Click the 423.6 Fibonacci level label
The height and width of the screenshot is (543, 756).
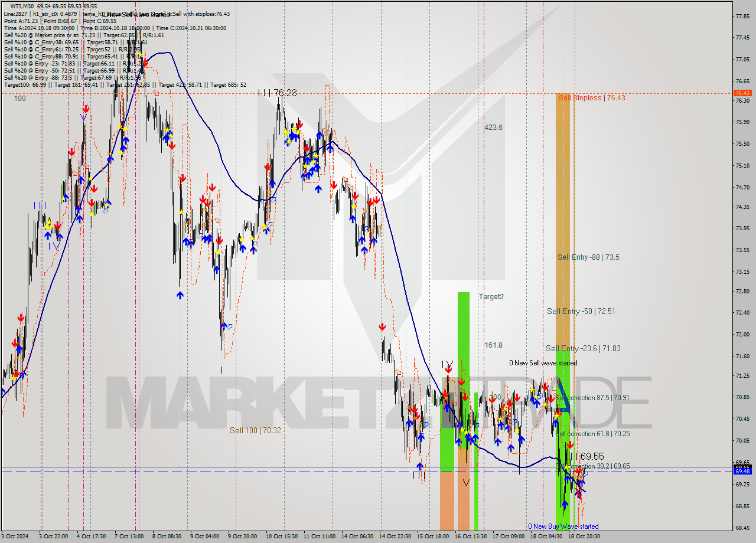493,127
